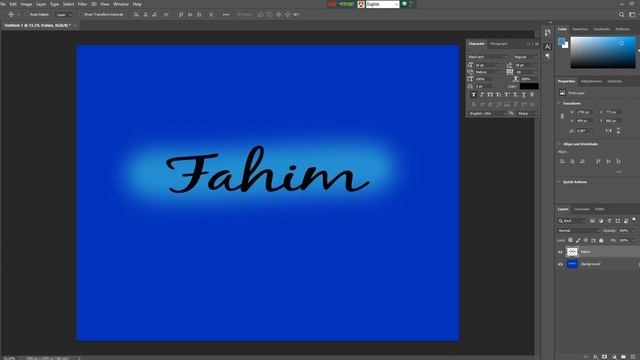Screen dimensions: 640x360
Task: Switch to the Paths tab
Action: click(x=599, y=209)
